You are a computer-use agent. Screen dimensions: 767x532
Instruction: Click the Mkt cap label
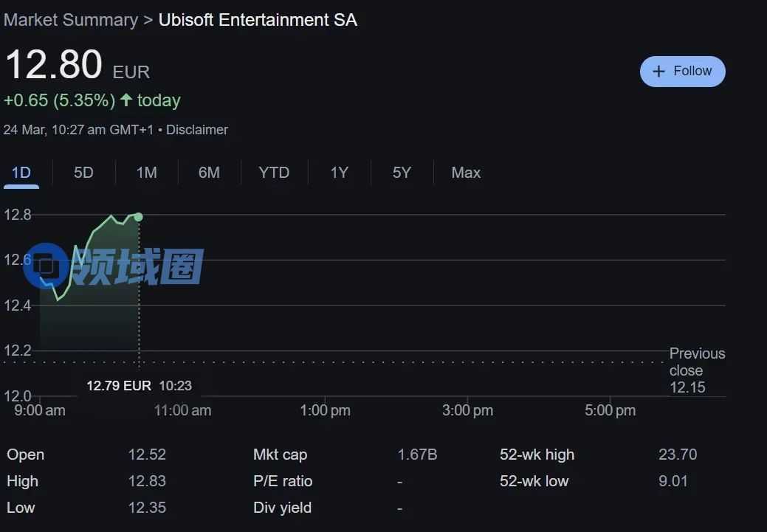click(x=280, y=455)
